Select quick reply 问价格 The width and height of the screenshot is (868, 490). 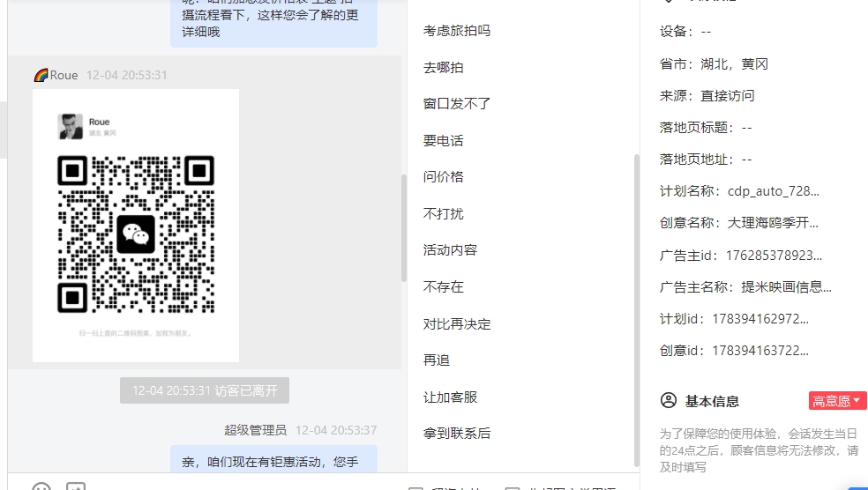coord(444,177)
